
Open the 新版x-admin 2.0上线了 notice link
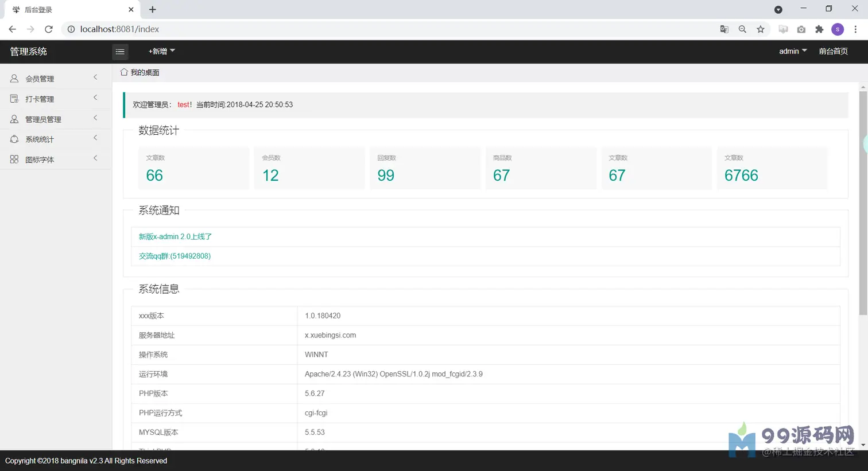tap(175, 236)
